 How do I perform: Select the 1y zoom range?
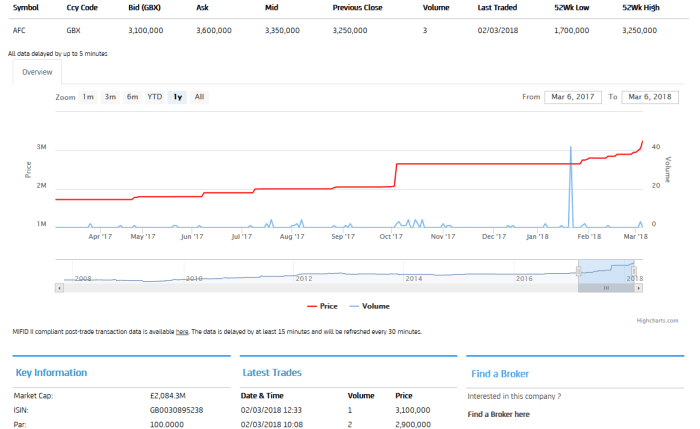[x=178, y=97]
